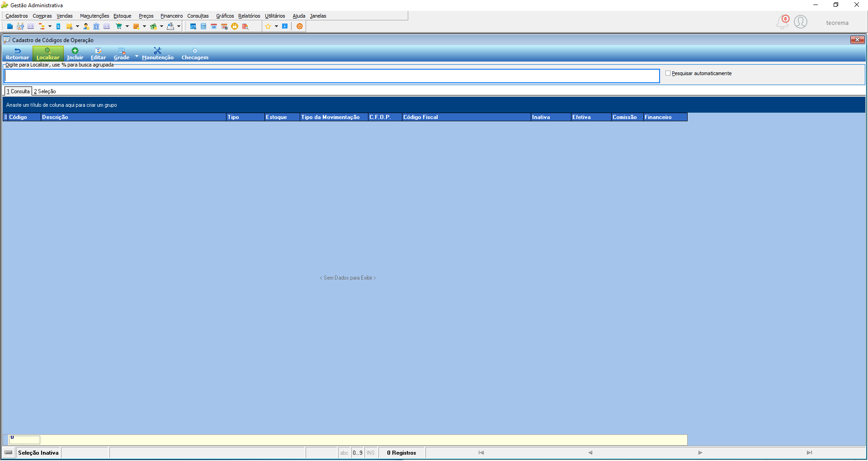Open the blue calendar grid icon
868x461 pixels.
pos(193,26)
